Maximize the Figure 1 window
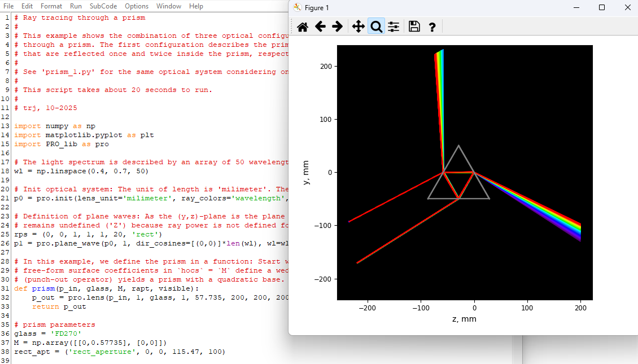The width and height of the screenshot is (638, 364). click(x=602, y=8)
